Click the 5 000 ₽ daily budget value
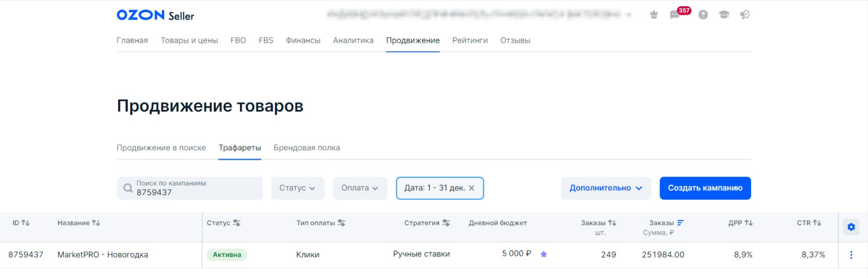 coord(516,254)
